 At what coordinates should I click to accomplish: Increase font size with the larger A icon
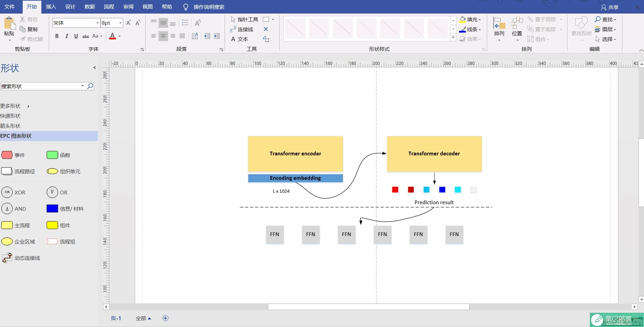[x=128, y=23]
